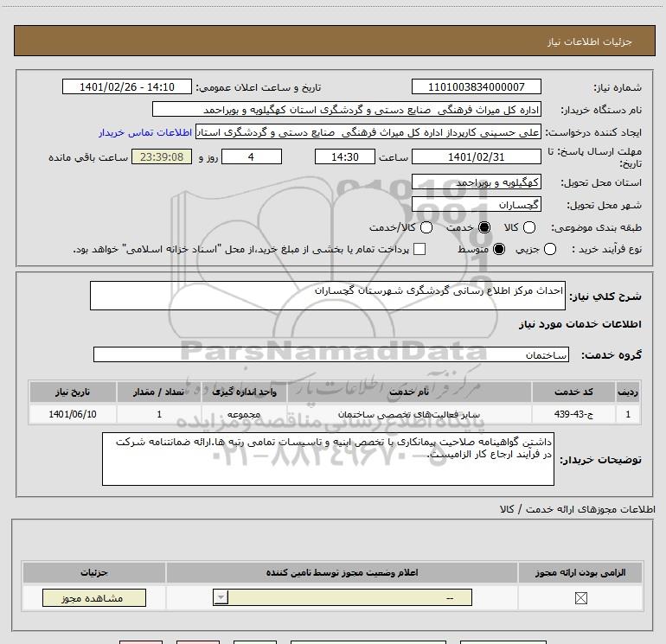Click the ردیف column header
The image size is (666, 644).
click(x=628, y=392)
